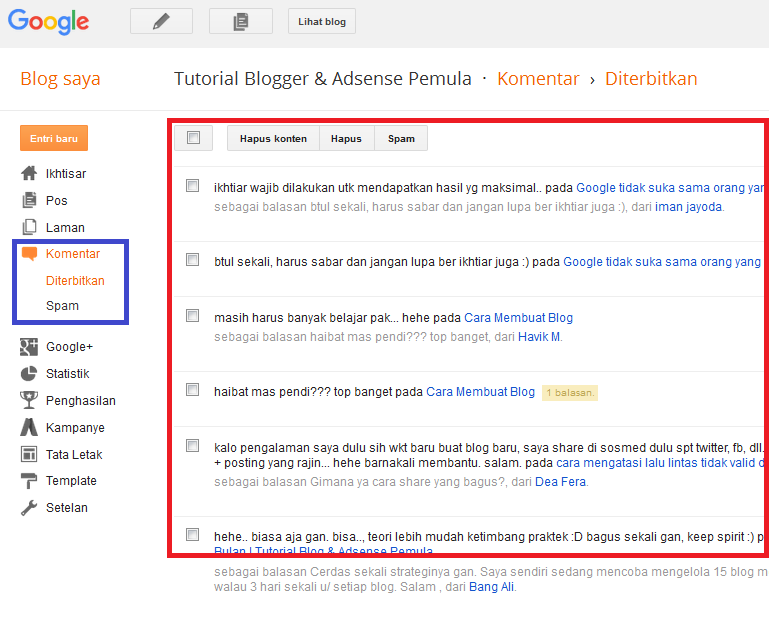Open the Tata Letak menu item
The image size is (769, 619).
pyautogui.click(x=74, y=455)
